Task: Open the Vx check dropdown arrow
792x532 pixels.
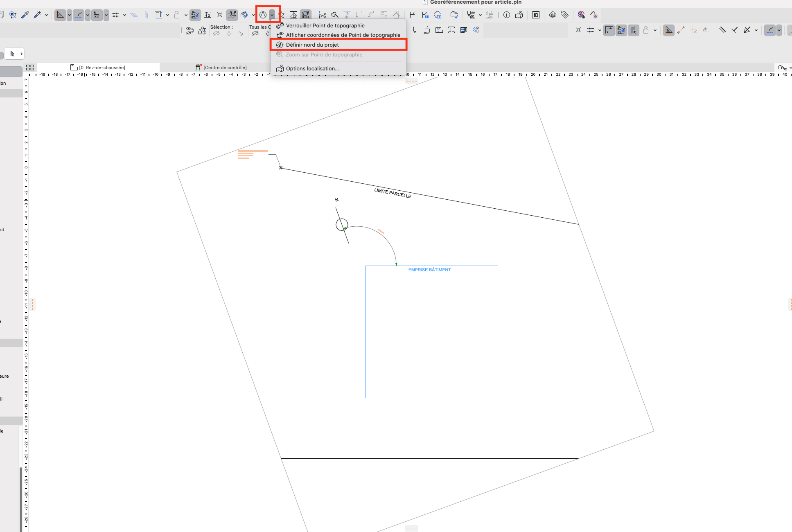Action: [x=480, y=15]
